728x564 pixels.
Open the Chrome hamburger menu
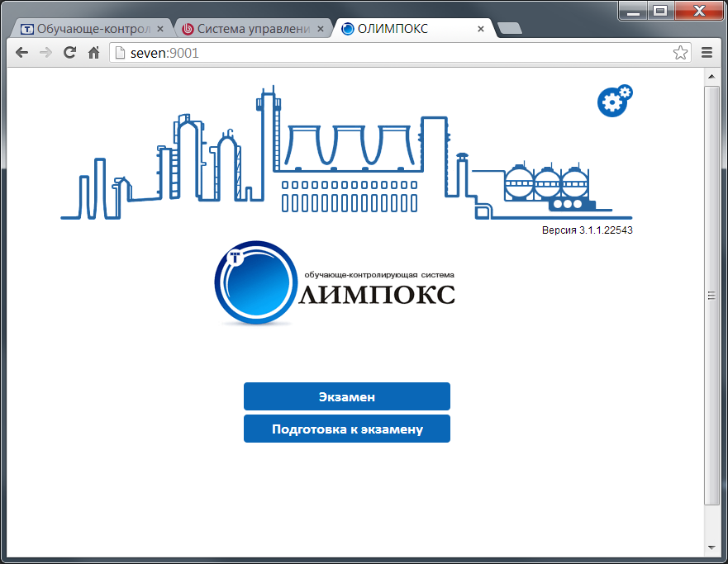(x=707, y=53)
